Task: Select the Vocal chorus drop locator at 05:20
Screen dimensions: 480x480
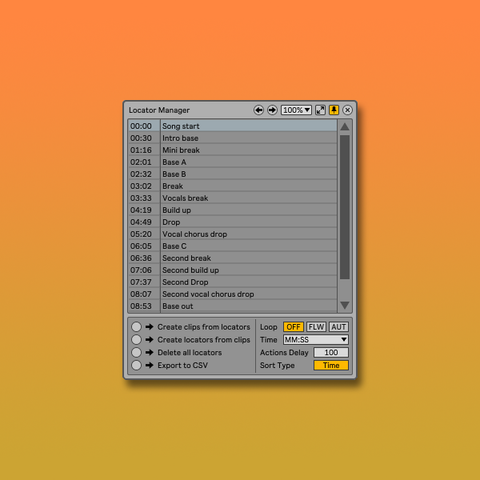Action: (x=249, y=234)
